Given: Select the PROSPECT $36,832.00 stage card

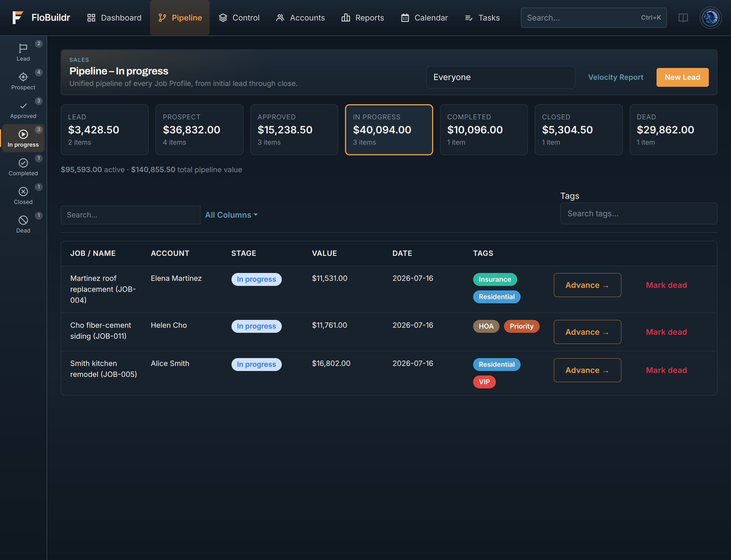Looking at the screenshot, I should tap(199, 130).
